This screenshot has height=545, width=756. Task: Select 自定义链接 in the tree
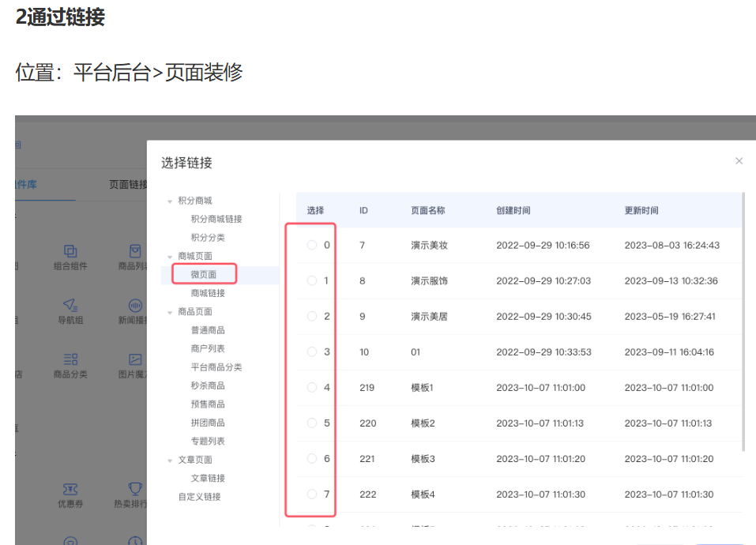(199, 497)
